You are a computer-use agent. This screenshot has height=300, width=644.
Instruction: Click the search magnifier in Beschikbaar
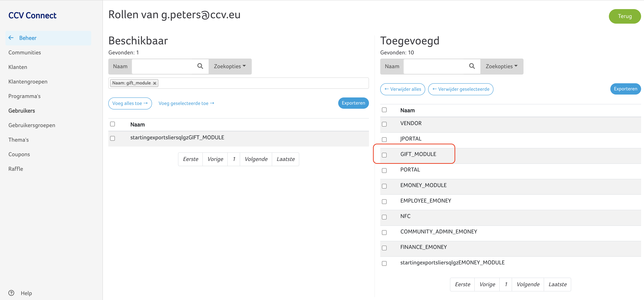200,66
